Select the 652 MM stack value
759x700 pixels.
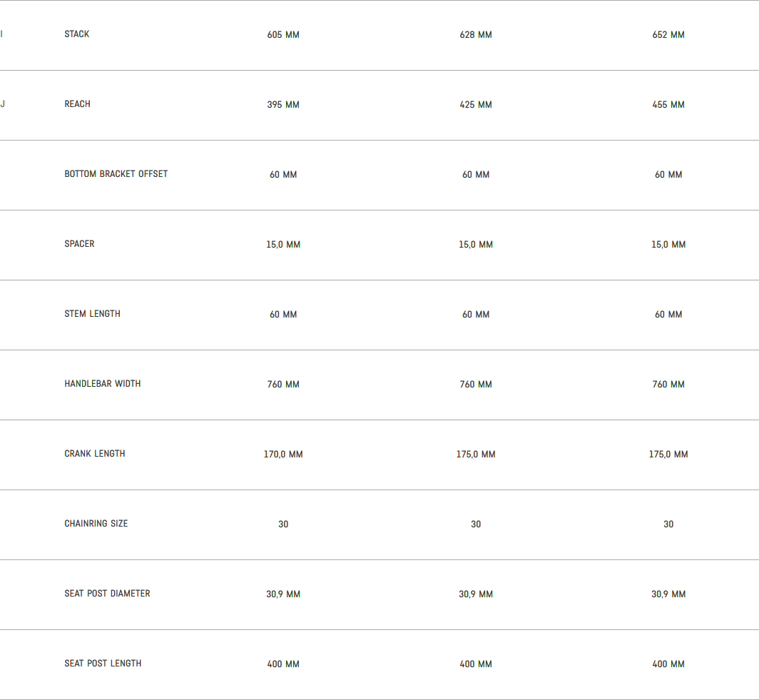point(668,35)
